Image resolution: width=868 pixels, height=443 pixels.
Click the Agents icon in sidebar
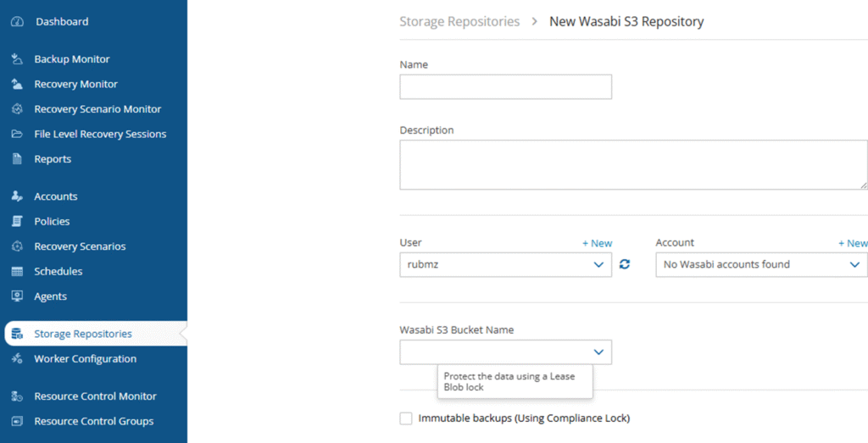[17, 296]
